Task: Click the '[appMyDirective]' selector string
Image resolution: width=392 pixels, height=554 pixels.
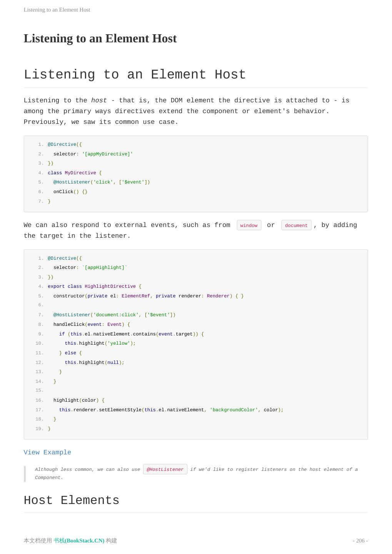Action: coord(107,154)
